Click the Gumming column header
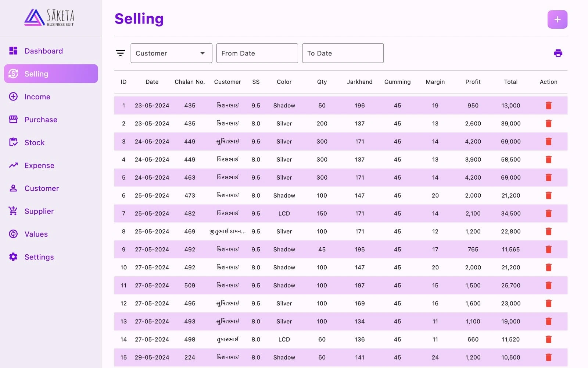 coord(397,82)
